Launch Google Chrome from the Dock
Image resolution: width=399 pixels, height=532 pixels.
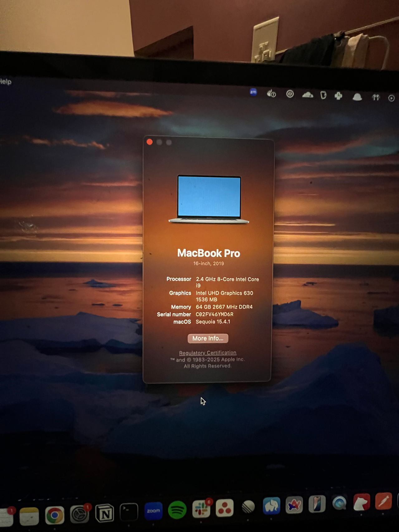55,515
